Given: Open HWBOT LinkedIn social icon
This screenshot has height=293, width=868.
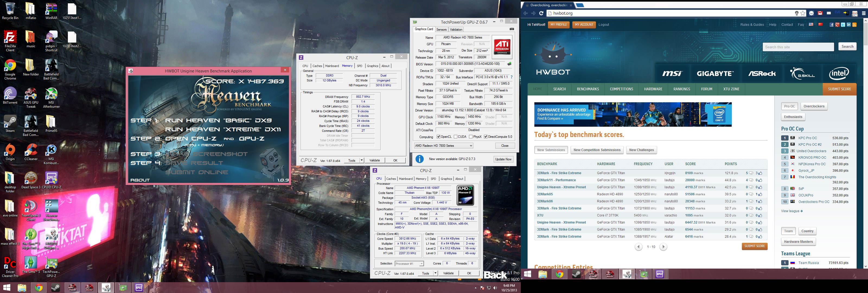Looking at the screenshot, I should (x=849, y=25).
